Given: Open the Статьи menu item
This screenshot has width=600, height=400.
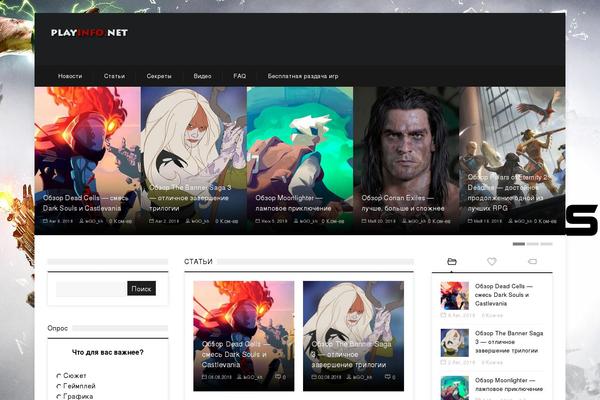Looking at the screenshot, I should pyautogui.click(x=114, y=76).
